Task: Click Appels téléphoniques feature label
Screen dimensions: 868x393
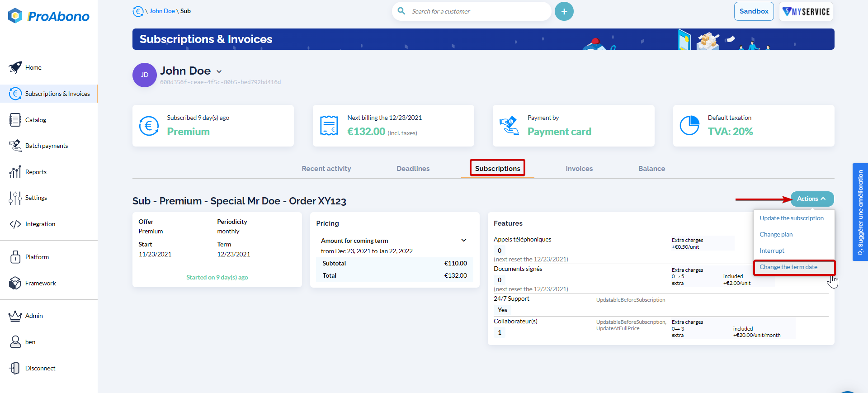Action: [522, 239]
